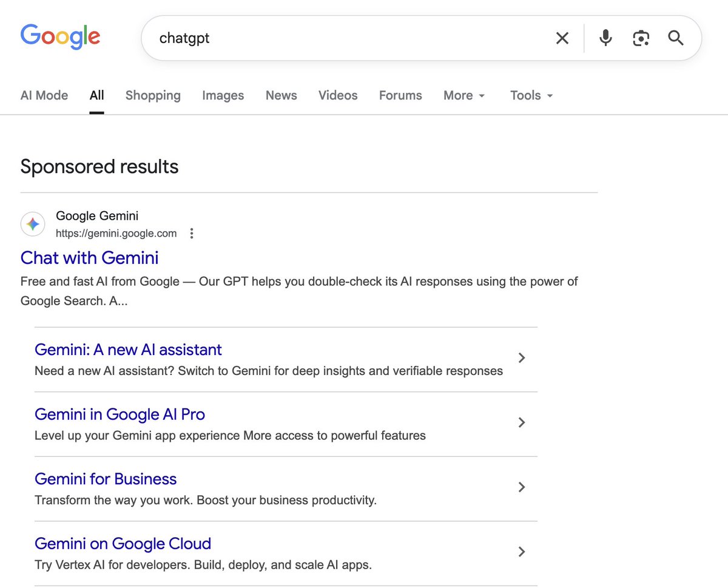The image size is (728, 588).
Task: Switch to Shopping tab
Action: 153,95
